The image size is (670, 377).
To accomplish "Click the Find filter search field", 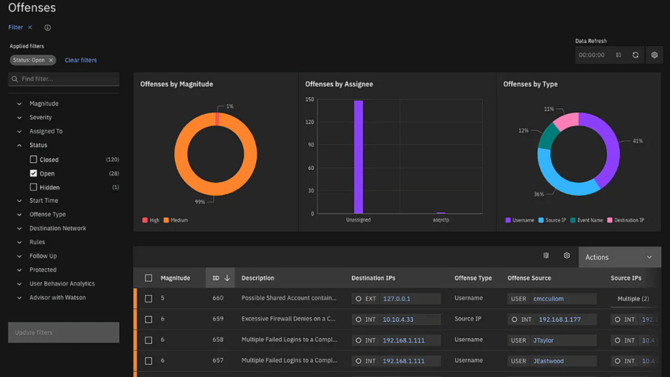I will pos(64,79).
